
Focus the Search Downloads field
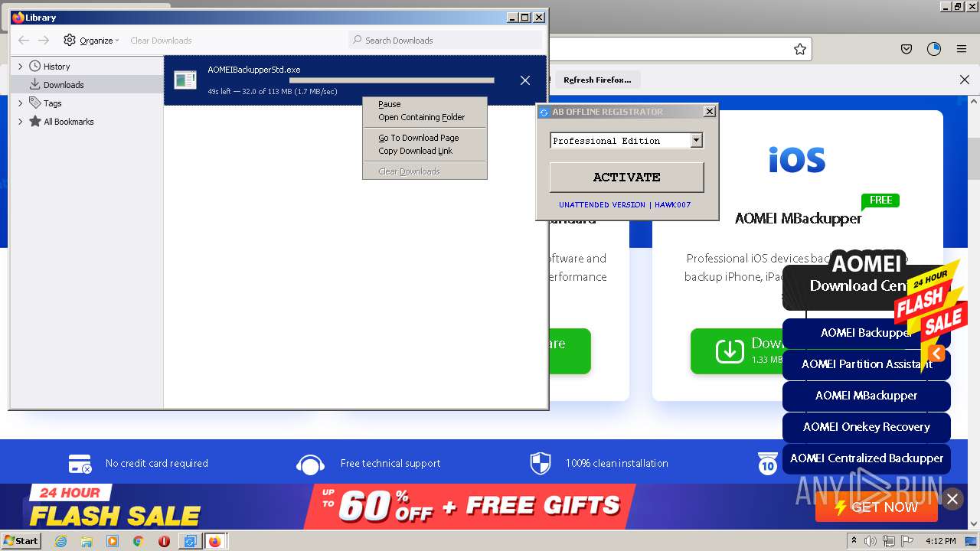(446, 40)
